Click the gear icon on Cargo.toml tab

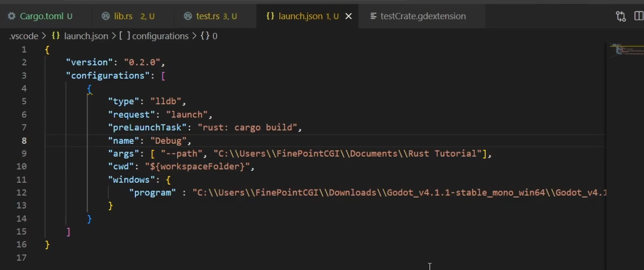tap(11, 16)
